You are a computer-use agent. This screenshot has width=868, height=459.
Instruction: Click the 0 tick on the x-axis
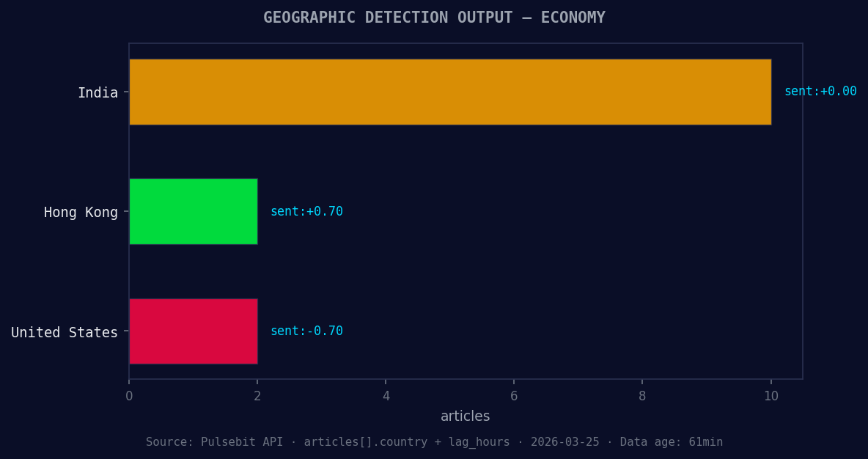point(129,395)
